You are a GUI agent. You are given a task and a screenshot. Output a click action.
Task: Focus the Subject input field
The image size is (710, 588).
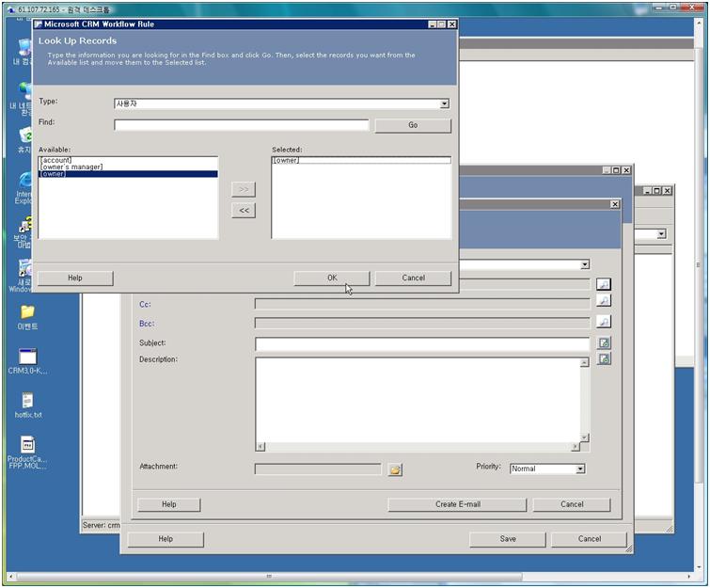422,344
